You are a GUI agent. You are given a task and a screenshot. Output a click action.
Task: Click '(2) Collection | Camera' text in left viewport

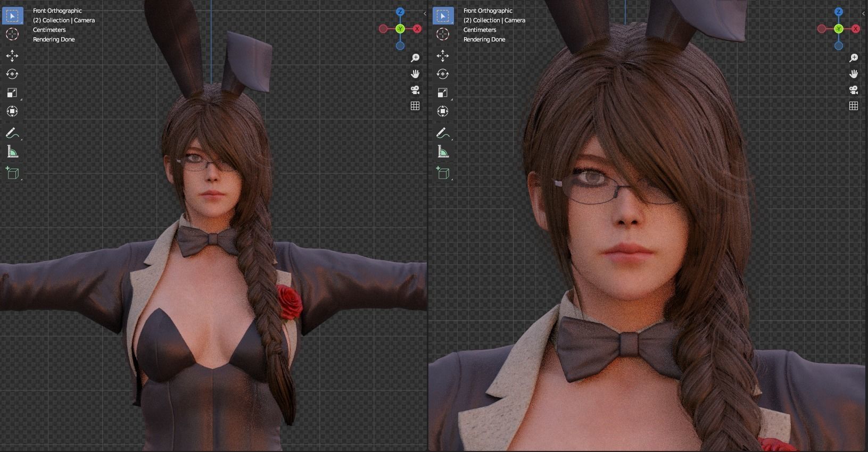(64, 20)
